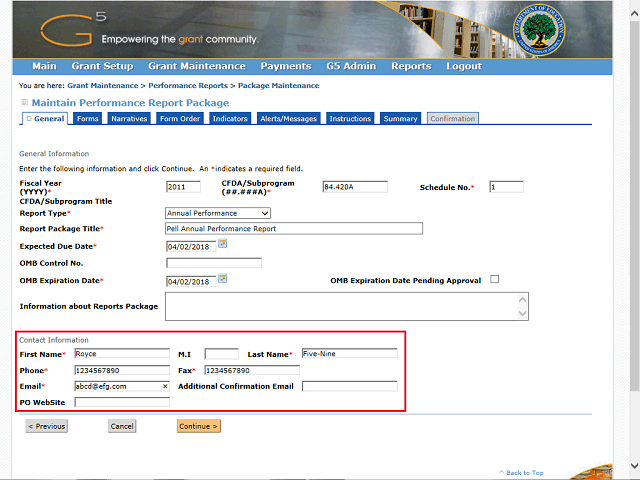Follow the Performance Reports breadcrumb link

188,86
